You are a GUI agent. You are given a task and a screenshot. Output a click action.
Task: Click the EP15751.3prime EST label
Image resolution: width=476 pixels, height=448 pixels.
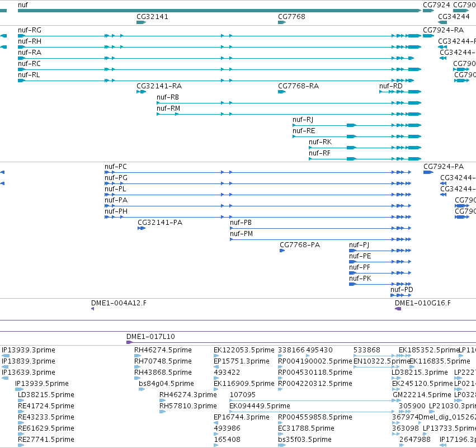point(242,361)
